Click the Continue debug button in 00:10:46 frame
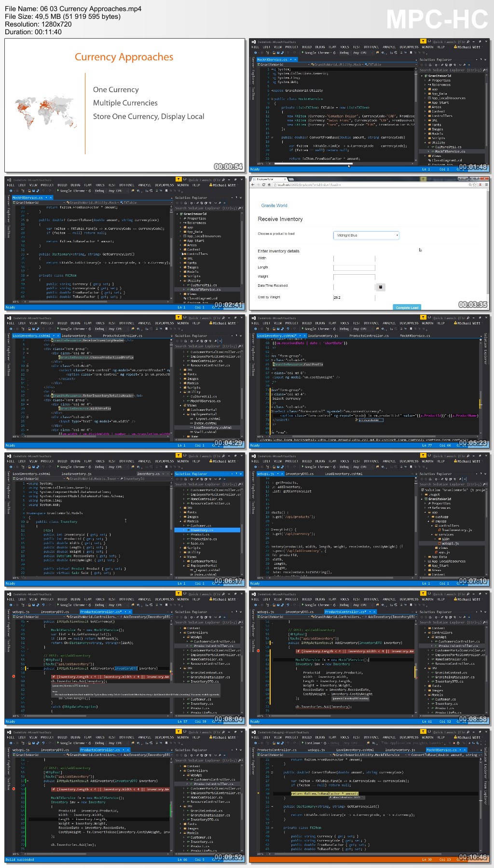Screen dimensions: 494x868 coord(312,743)
